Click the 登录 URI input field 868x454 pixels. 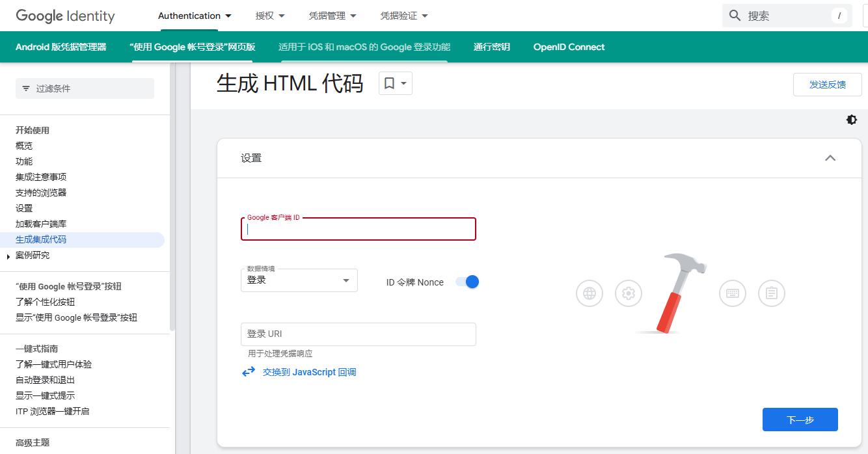(x=359, y=334)
